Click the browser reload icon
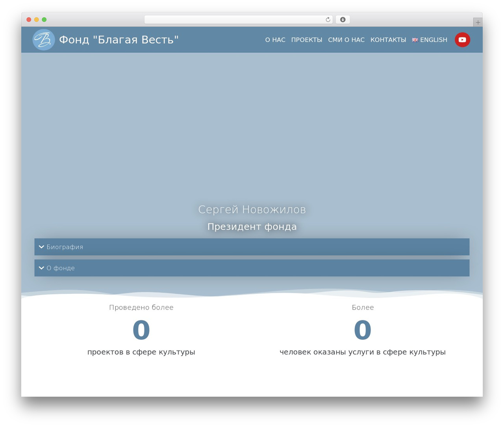This screenshot has height=427, width=504. (x=328, y=20)
